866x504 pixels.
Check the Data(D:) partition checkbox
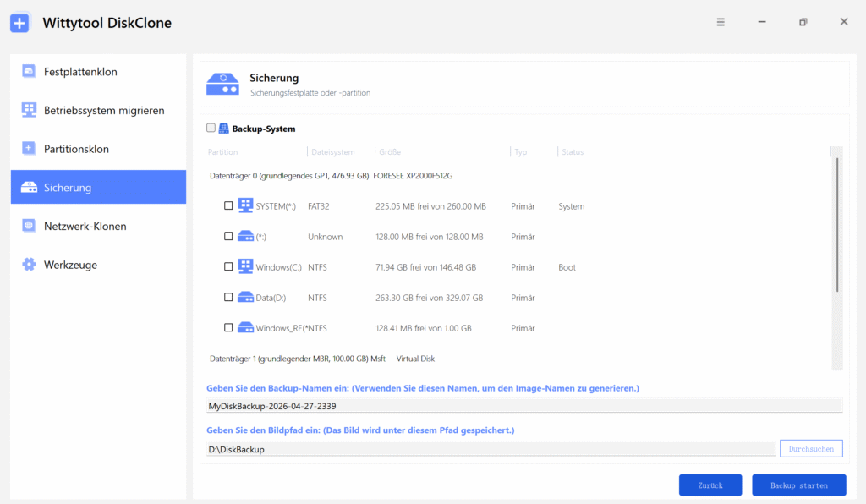228,297
